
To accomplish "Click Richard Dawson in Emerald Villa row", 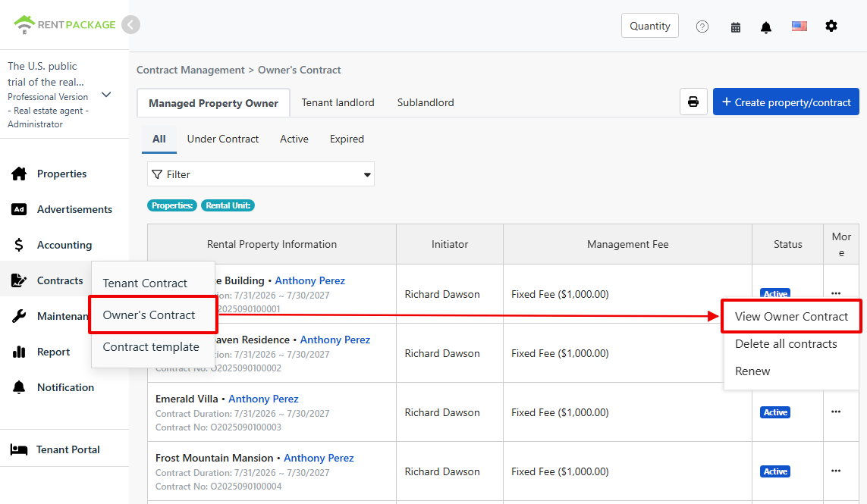I will pyautogui.click(x=441, y=412).
